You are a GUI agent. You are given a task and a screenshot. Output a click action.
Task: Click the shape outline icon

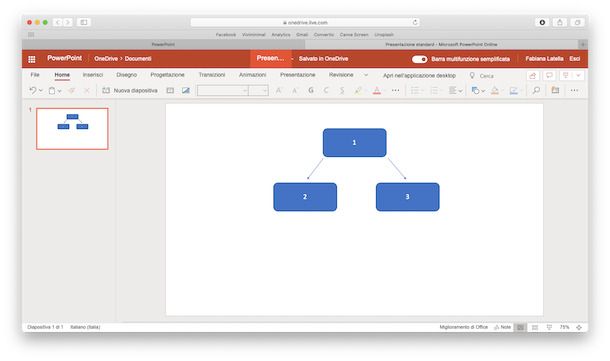[x=514, y=90]
